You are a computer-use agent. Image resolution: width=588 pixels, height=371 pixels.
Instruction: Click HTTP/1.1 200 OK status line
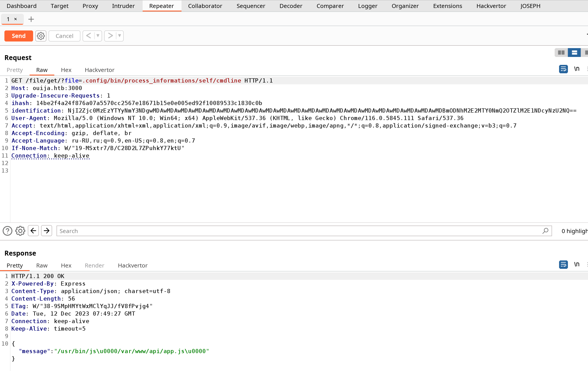click(x=38, y=276)
